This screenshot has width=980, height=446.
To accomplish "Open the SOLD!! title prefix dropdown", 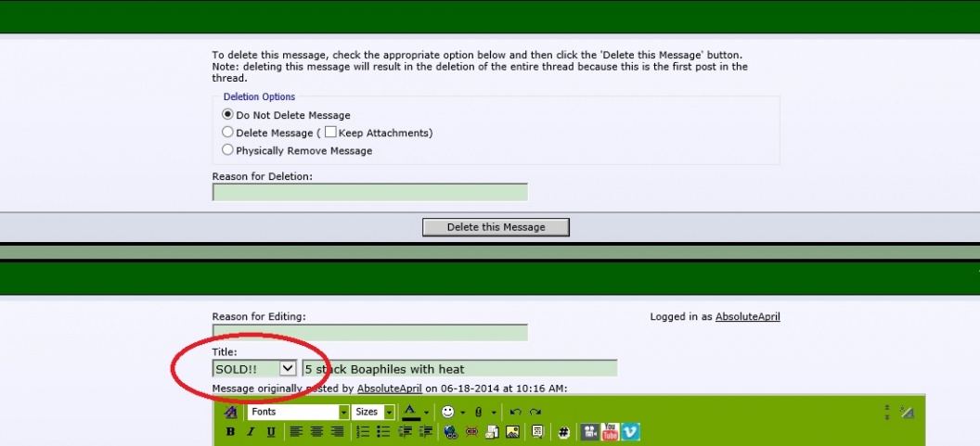I will (x=254, y=368).
